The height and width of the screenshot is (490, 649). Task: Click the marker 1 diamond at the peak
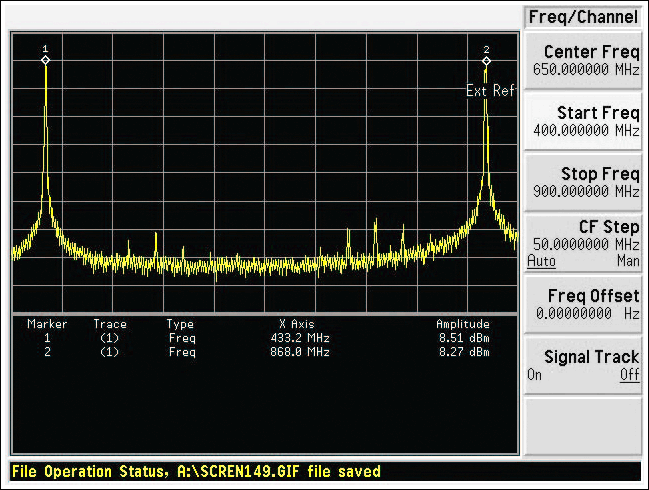[x=46, y=60]
